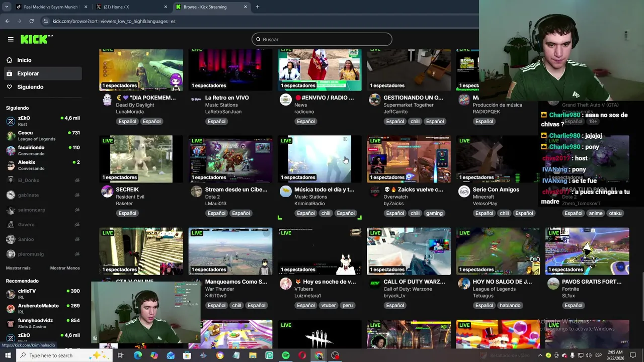The height and width of the screenshot is (362, 644).
Task: Click Mostrar más under Siguiendo
Action: (x=18, y=268)
